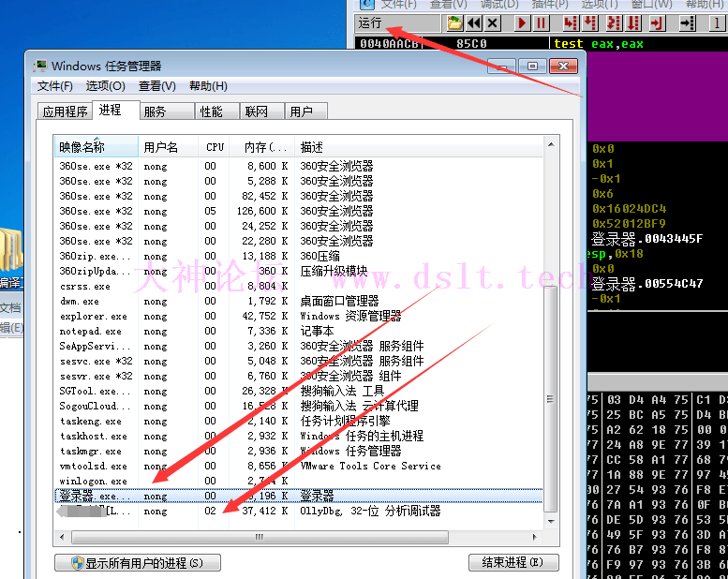Image resolution: width=728 pixels, height=579 pixels.
Task: Switch to the 服务 tab
Action: coord(167,111)
